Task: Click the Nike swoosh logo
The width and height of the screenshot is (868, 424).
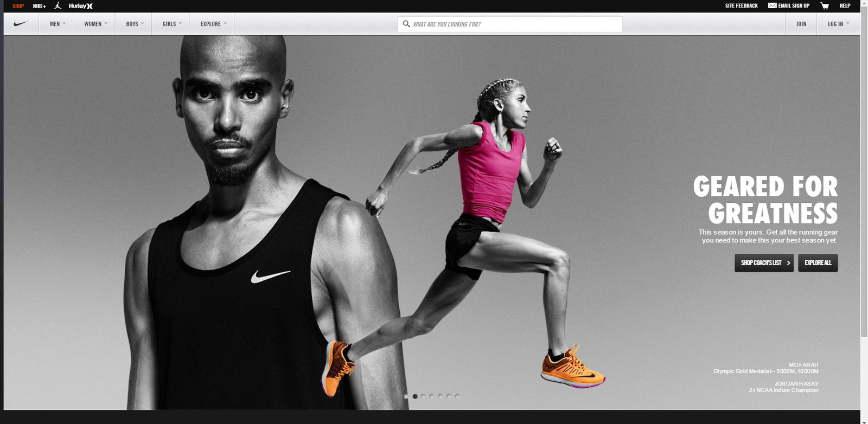Action: point(21,24)
